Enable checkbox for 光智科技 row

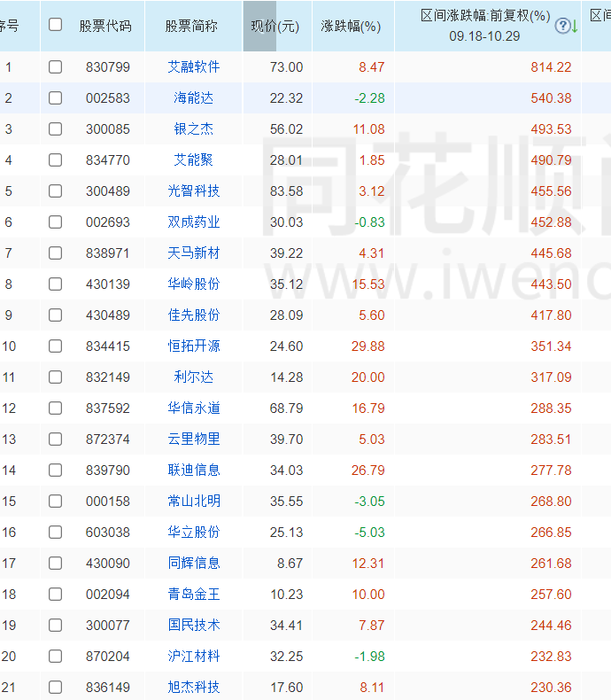click(x=55, y=191)
